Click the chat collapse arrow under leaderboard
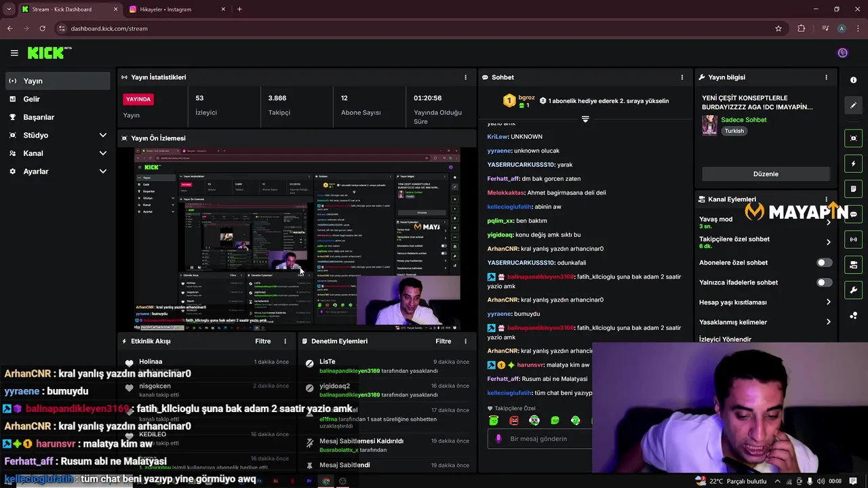 [585, 119]
